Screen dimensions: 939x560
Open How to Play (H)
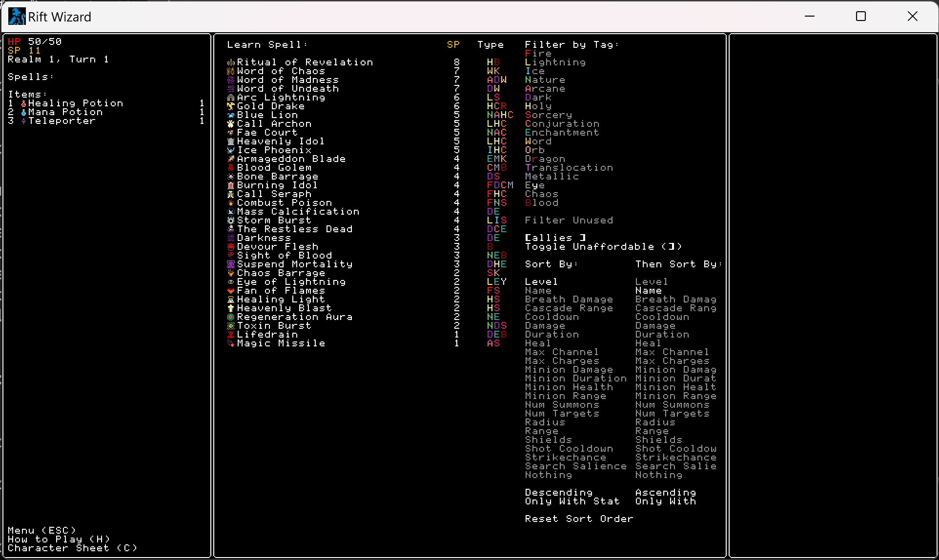(59, 539)
